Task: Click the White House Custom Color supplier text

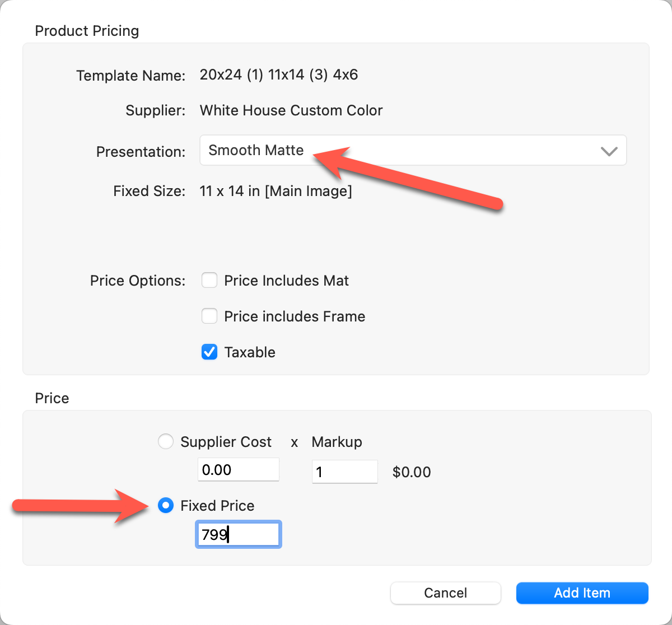Action: (x=291, y=110)
